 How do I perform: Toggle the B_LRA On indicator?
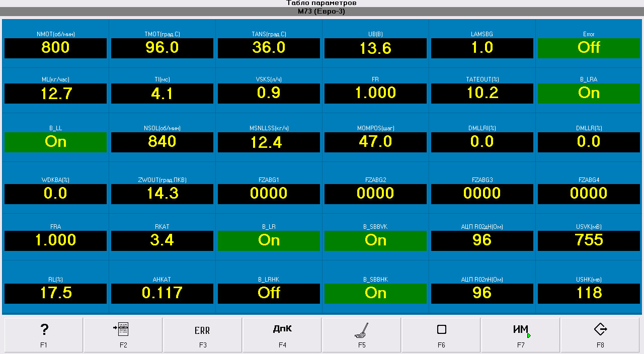589,93
